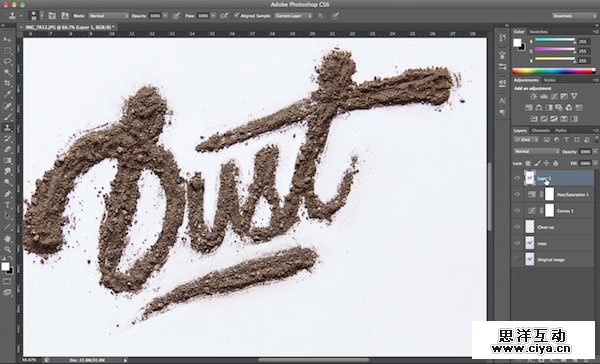Select the Type tool

(x=7, y=205)
